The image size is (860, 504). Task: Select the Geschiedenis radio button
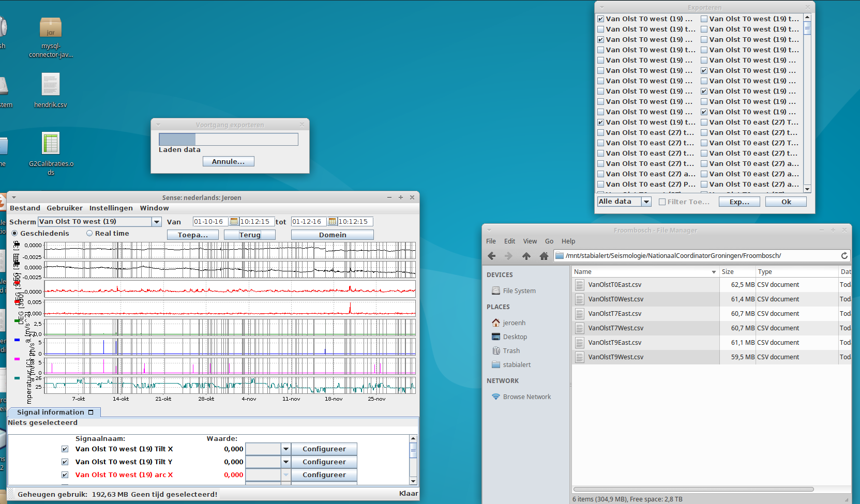pyautogui.click(x=14, y=234)
